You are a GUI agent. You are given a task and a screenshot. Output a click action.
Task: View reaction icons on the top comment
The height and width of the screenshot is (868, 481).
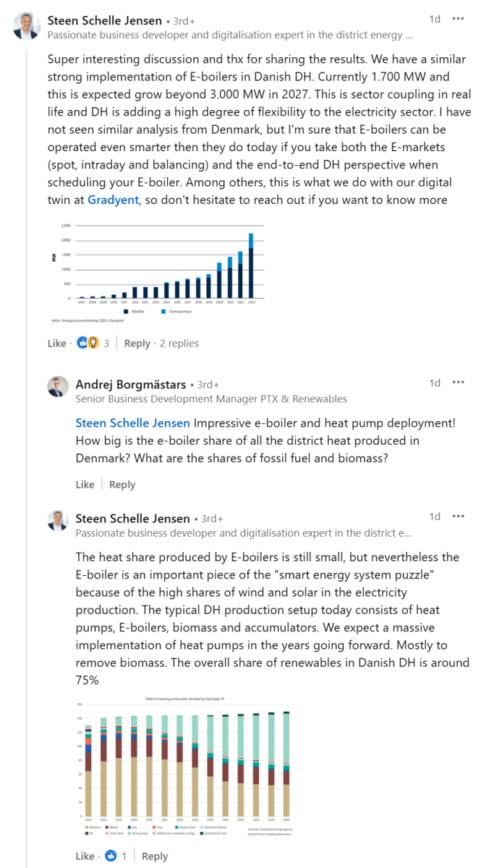pyautogui.click(x=88, y=343)
